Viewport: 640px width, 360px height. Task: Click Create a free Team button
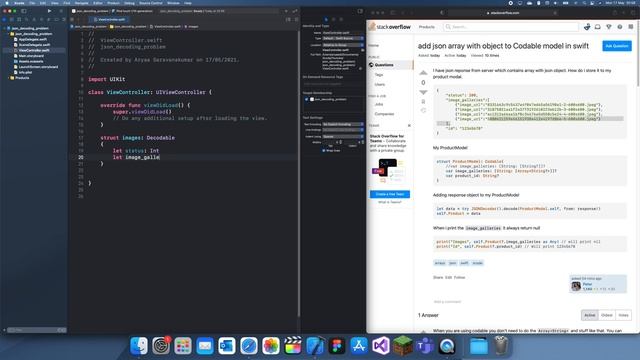pos(390,194)
